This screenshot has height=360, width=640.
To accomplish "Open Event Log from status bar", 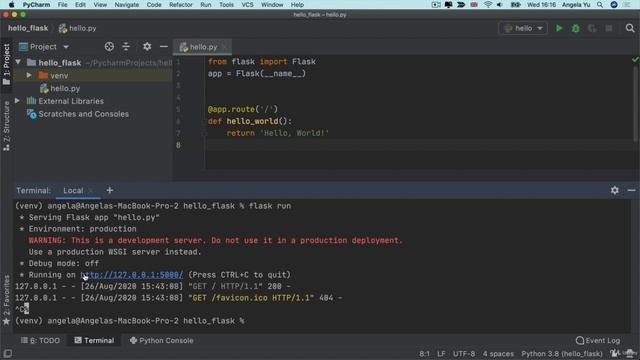I will (x=598, y=340).
